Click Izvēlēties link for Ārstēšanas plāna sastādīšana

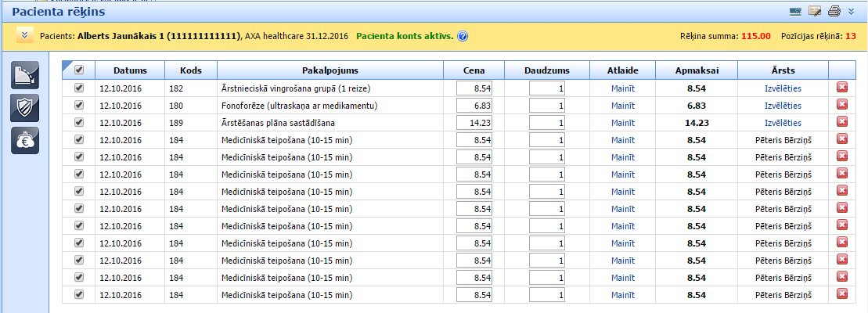(783, 123)
